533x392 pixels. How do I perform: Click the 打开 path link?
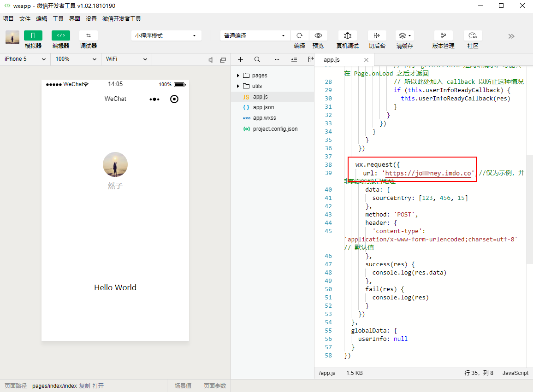[98, 386]
